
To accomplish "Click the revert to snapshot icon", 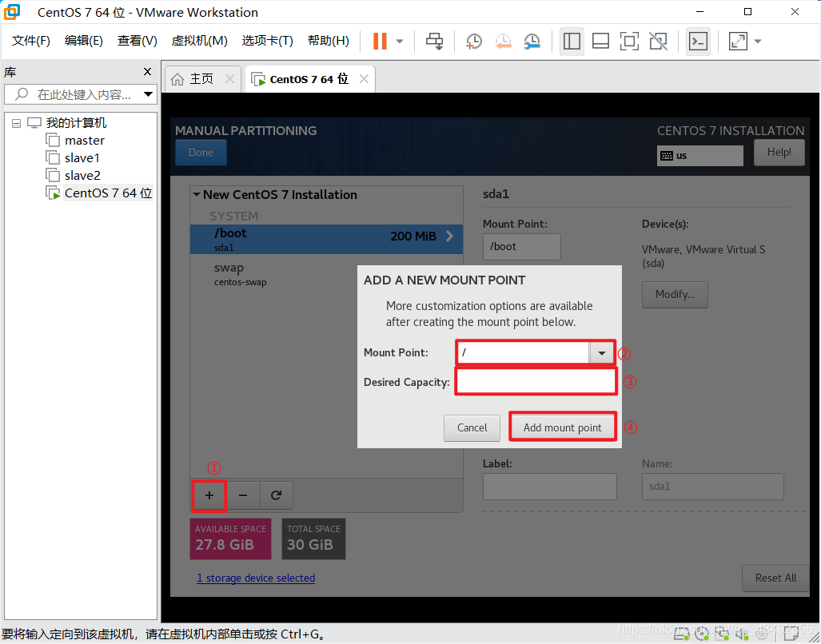I will pyautogui.click(x=503, y=41).
